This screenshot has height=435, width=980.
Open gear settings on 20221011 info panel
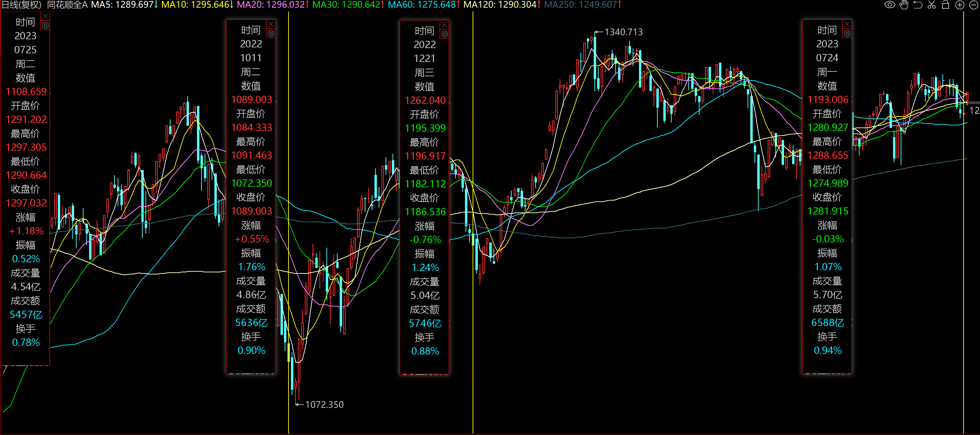tap(271, 33)
